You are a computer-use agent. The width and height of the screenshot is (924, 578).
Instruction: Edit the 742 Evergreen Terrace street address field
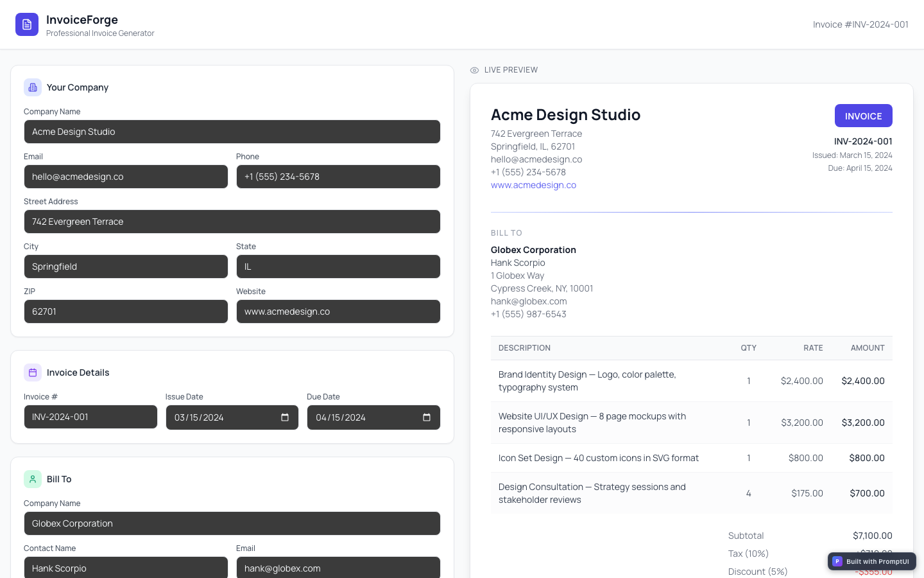232,222
